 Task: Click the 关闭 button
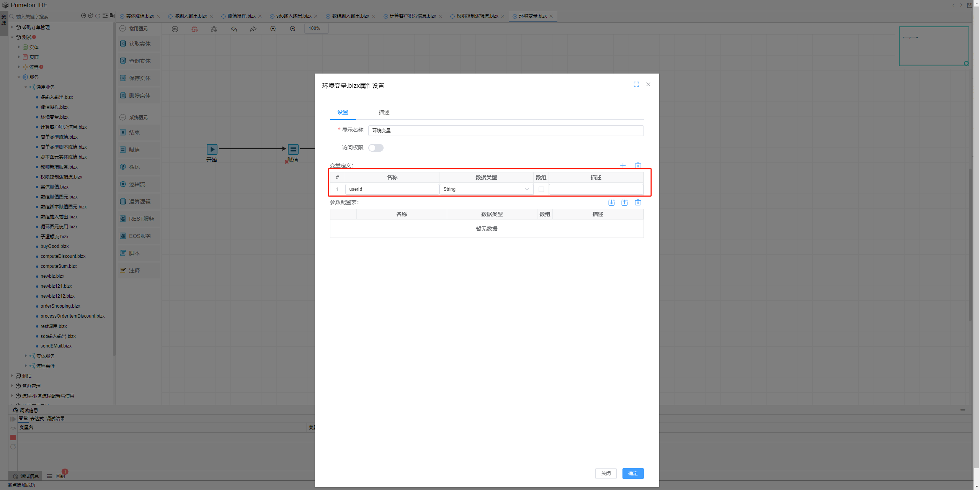pos(606,474)
